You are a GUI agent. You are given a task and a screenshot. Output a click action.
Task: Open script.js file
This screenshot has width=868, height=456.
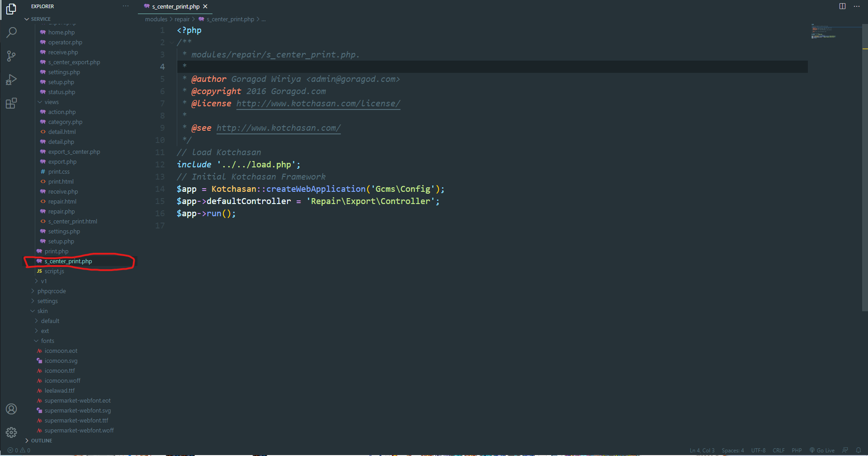54,271
